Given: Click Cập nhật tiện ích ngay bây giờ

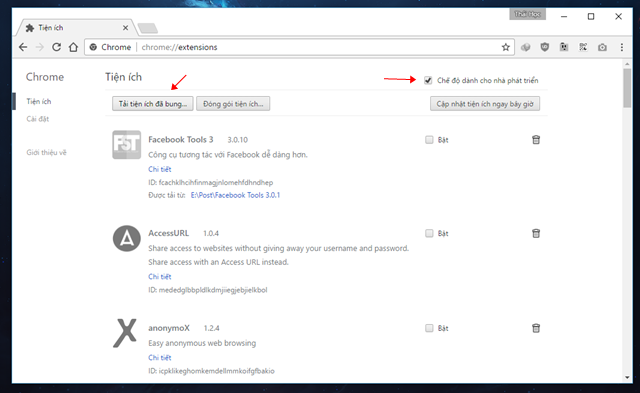Looking at the screenshot, I should click(485, 104).
